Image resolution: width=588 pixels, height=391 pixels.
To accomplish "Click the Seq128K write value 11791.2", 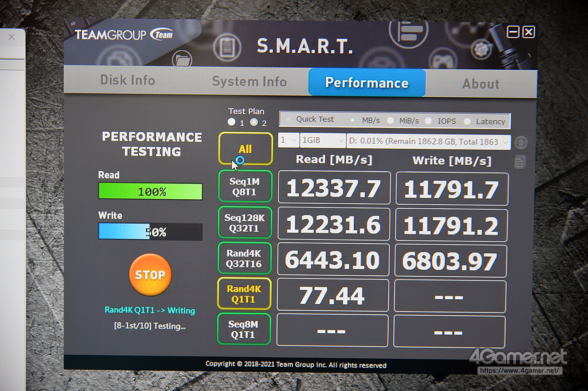I will [x=452, y=225].
